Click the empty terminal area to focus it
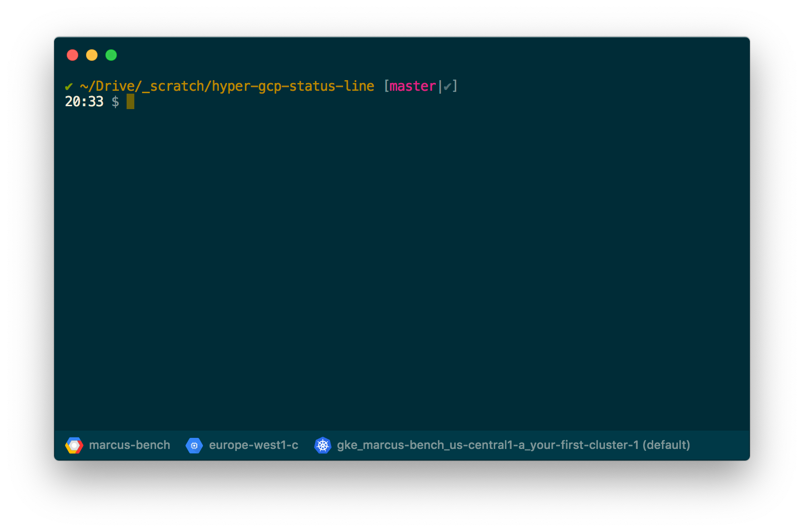Image resolution: width=804 pixels, height=532 pixels. tap(401, 266)
